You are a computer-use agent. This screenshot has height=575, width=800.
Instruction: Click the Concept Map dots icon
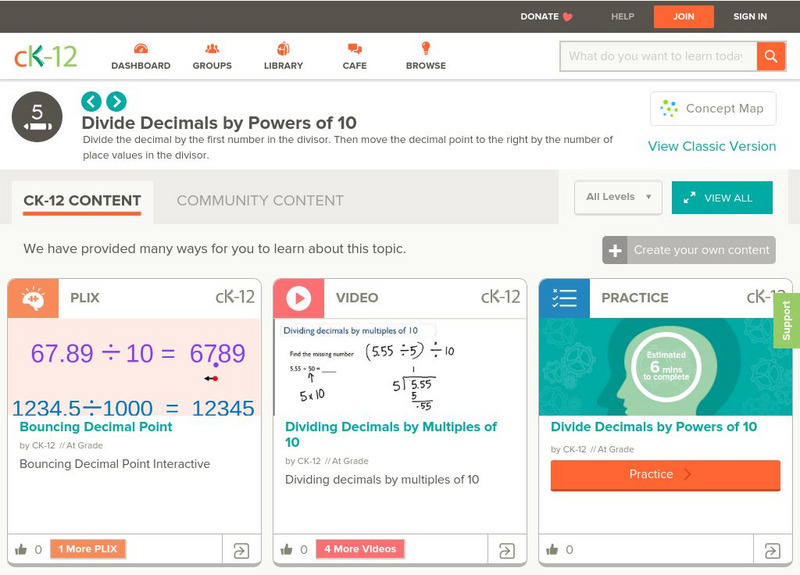click(x=668, y=108)
